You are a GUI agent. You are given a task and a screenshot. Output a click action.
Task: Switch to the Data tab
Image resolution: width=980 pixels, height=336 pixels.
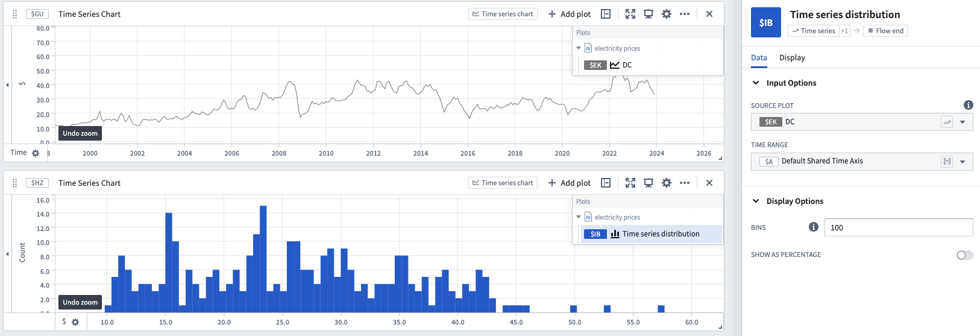(x=759, y=58)
